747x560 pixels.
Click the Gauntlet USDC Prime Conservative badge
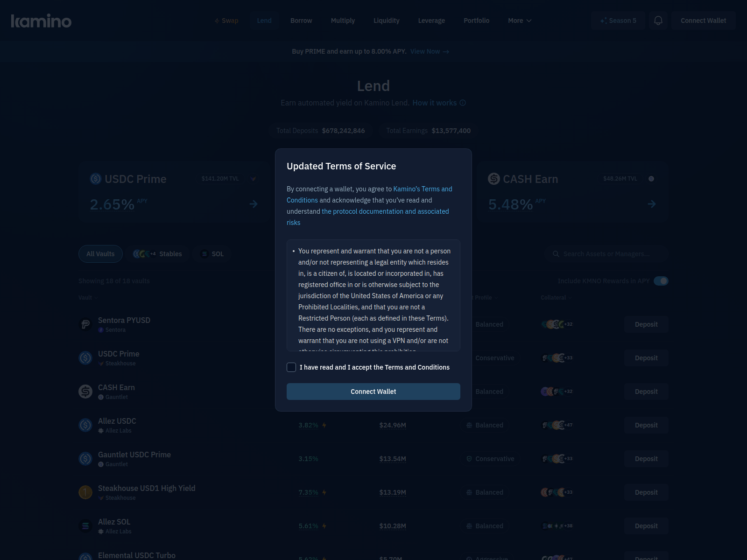pyautogui.click(x=490, y=459)
